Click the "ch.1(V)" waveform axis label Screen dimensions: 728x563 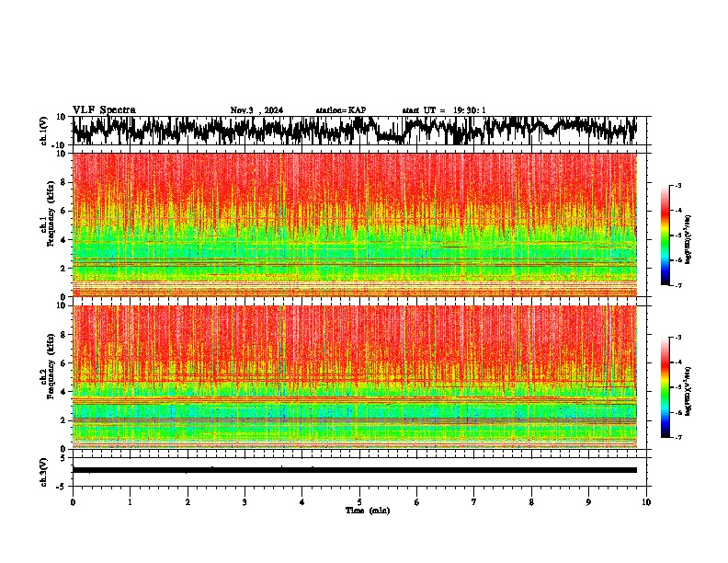tap(44, 131)
